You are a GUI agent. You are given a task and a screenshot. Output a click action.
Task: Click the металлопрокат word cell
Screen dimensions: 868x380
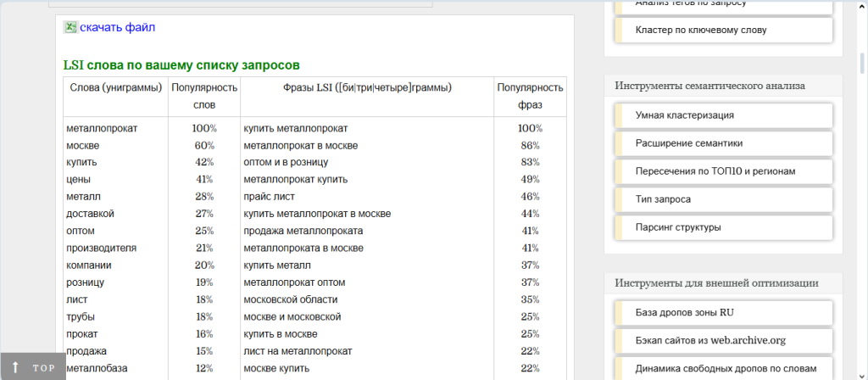pos(102,128)
